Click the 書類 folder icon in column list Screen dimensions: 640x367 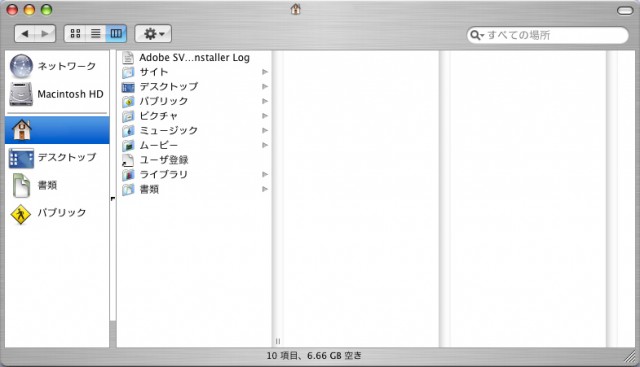pyautogui.click(x=128, y=189)
